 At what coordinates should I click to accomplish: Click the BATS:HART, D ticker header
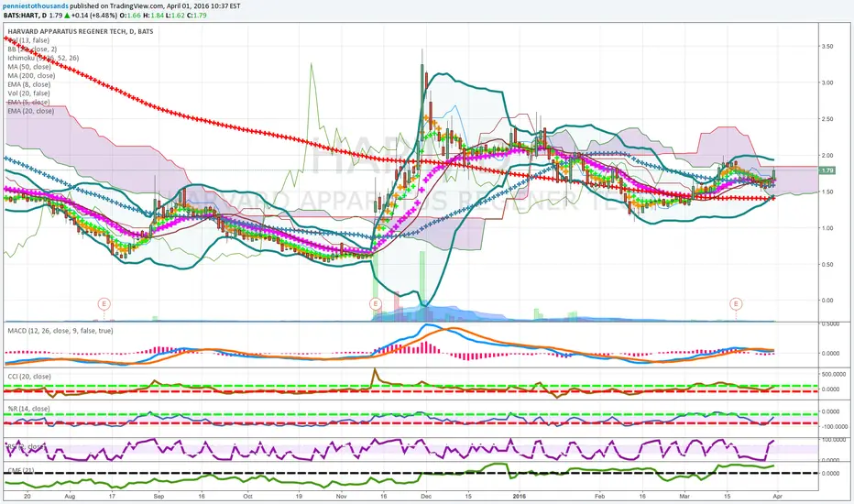click(x=25, y=16)
